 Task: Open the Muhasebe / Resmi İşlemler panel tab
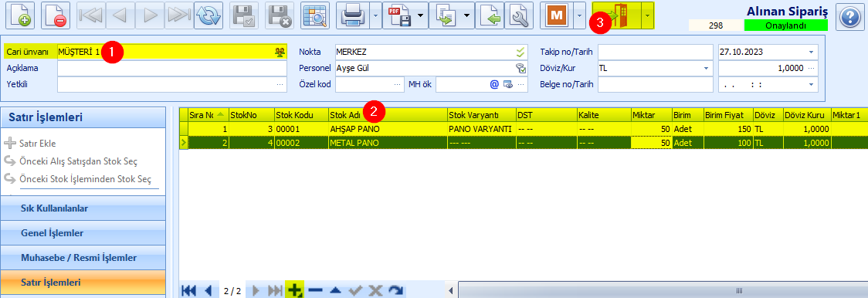point(83,258)
